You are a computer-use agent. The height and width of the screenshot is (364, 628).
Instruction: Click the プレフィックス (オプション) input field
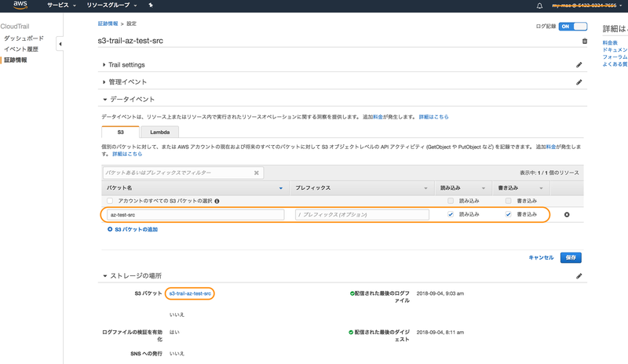362,215
